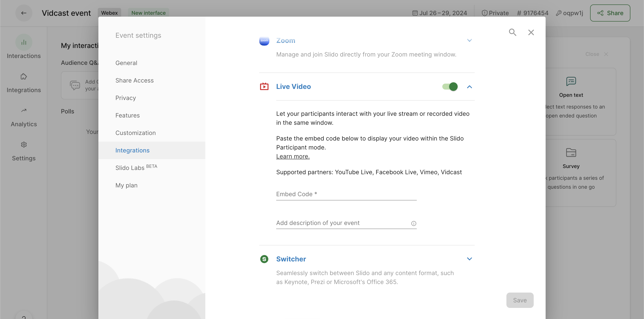Screen dimensions: 644x319
Task: Open the Analytics sidebar icon
Action: point(24,111)
